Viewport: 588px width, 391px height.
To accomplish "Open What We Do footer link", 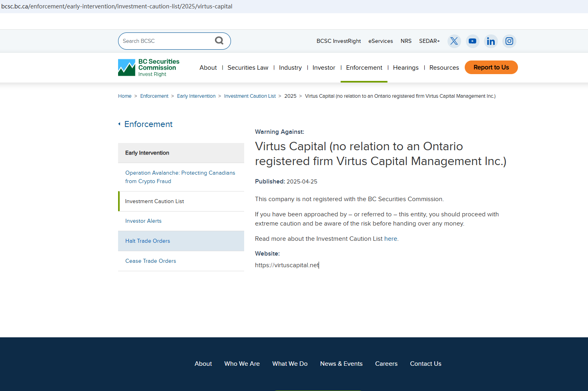I will click(x=290, y=364).
